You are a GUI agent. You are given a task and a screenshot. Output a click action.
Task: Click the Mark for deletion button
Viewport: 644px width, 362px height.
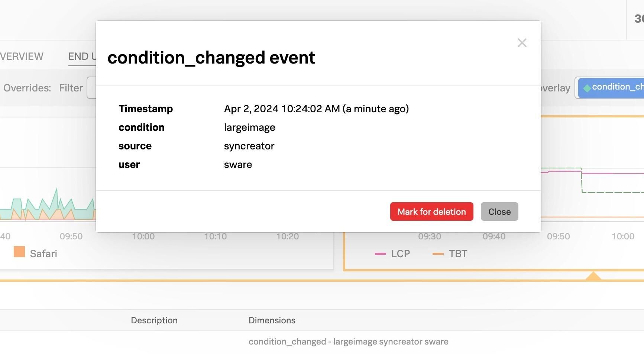(x=431, y=211)
